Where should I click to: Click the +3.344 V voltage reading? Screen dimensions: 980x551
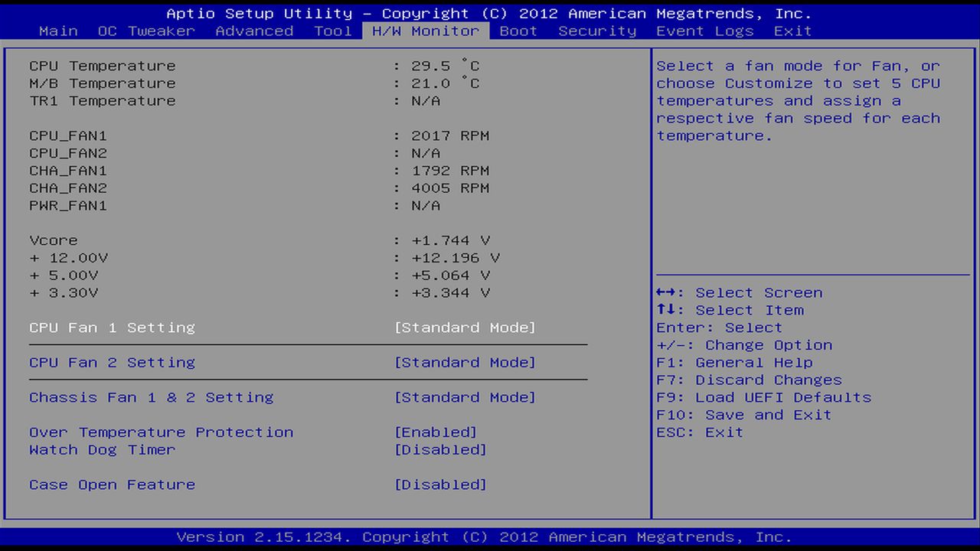click(450, 293)
